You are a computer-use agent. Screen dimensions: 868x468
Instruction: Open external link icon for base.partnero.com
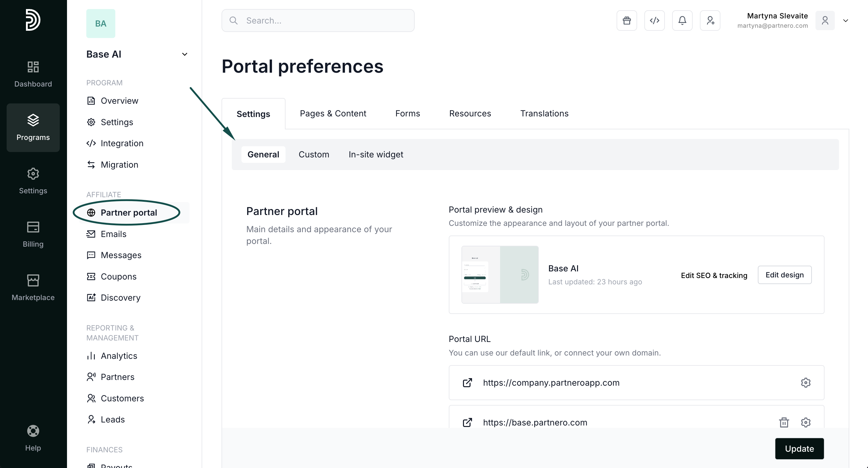468,422
